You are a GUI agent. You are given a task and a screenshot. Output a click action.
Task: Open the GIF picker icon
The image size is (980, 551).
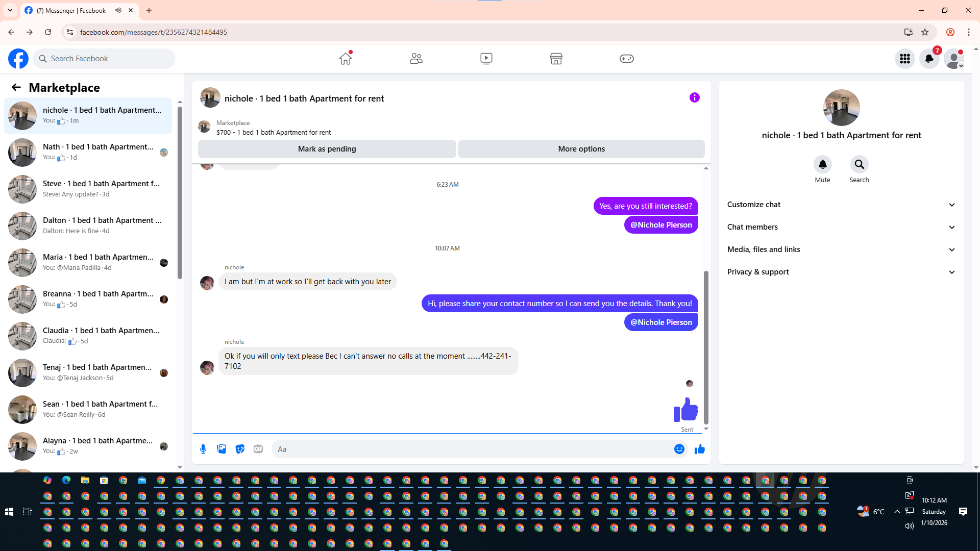click(x=258, y=449)
